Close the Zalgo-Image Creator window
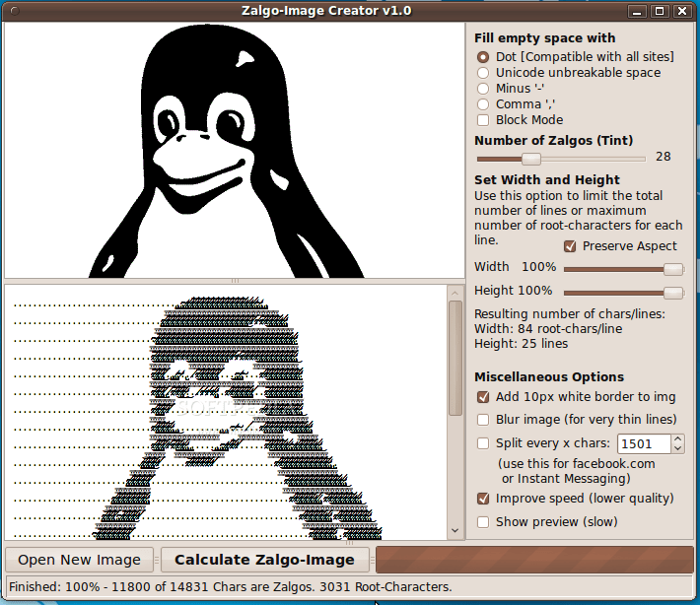This screenshot has height=605, width=700. 682,11
